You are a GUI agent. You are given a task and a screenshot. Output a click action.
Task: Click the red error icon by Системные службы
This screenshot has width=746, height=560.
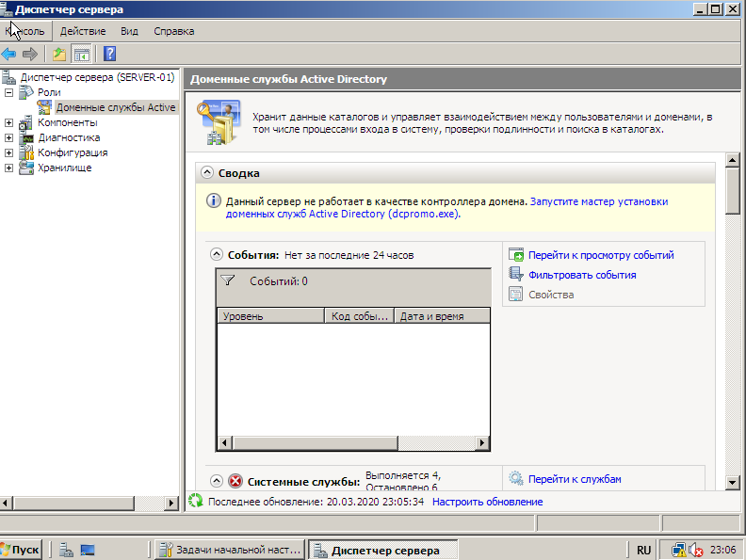point(235,481)
